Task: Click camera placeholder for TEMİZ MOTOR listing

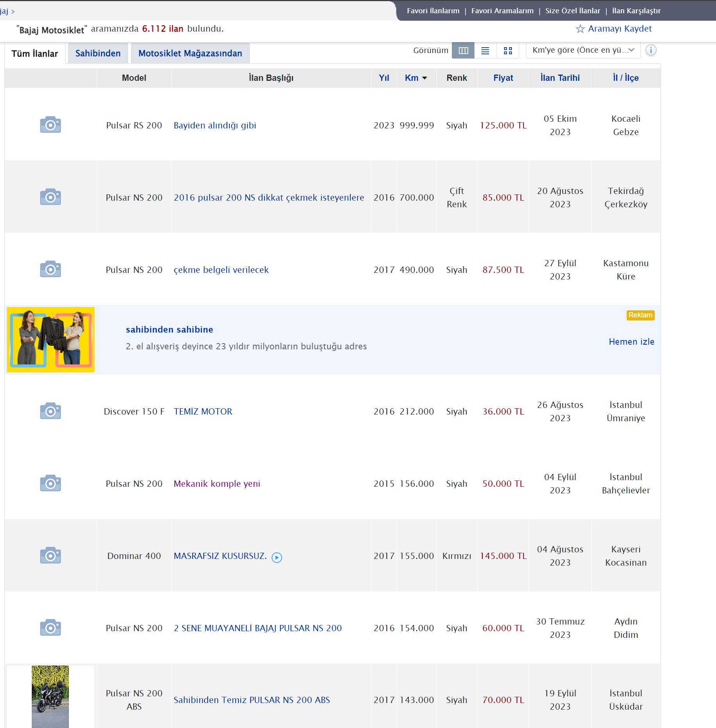Action: pyautogui.click(x=50, y=411)
